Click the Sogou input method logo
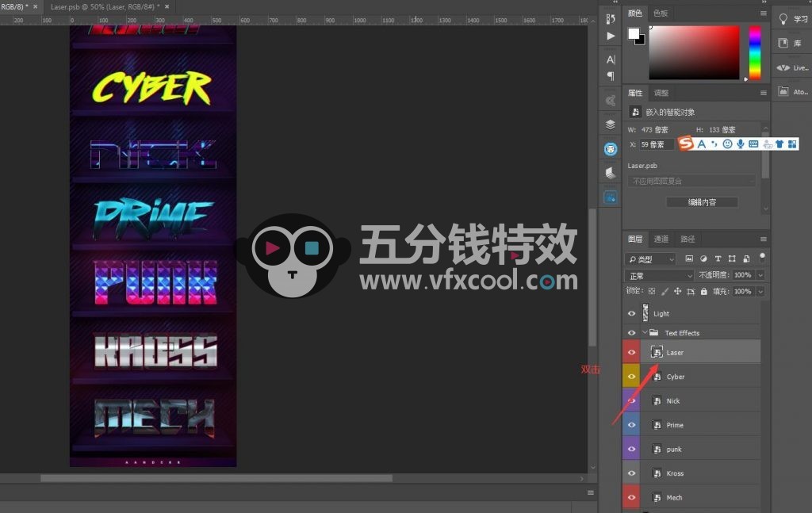The width and height of the screenshot is (812, 513). (x=686, y=143)
